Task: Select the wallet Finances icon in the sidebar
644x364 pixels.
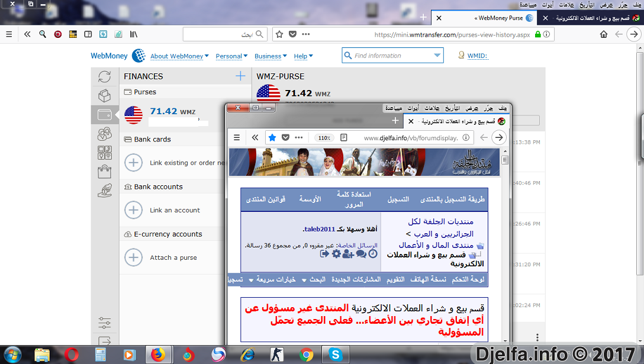Action: pyautogui.click(x=104, y=115)
